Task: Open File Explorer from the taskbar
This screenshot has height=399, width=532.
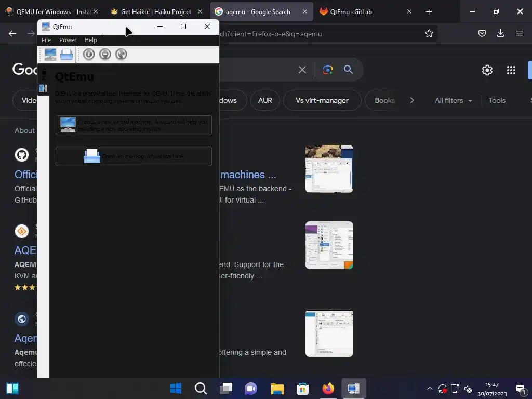Action: pyautogui.click(x=277, y=389)
